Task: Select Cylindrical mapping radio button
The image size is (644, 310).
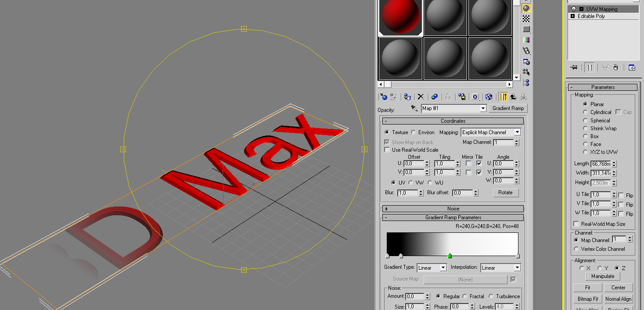Action: point(585,112)
